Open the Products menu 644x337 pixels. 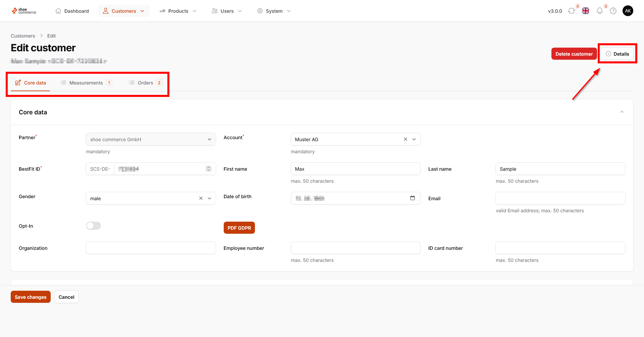click(x=178, y=11)
